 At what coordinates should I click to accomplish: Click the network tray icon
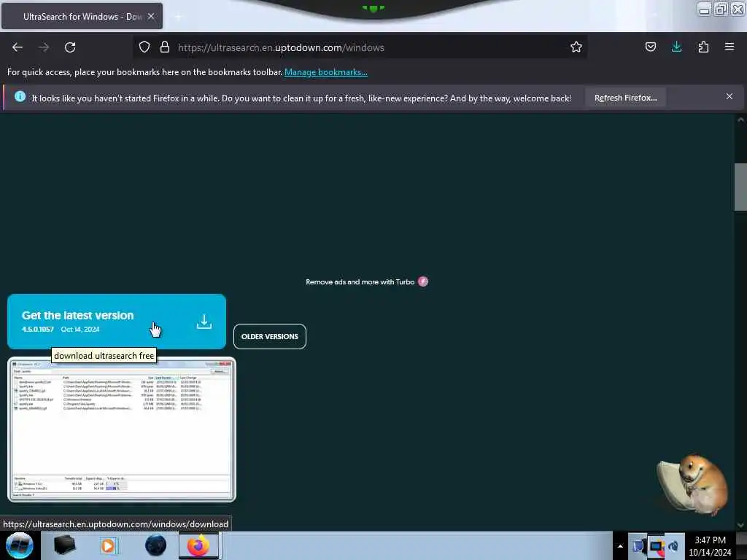[x=656, y=546]
